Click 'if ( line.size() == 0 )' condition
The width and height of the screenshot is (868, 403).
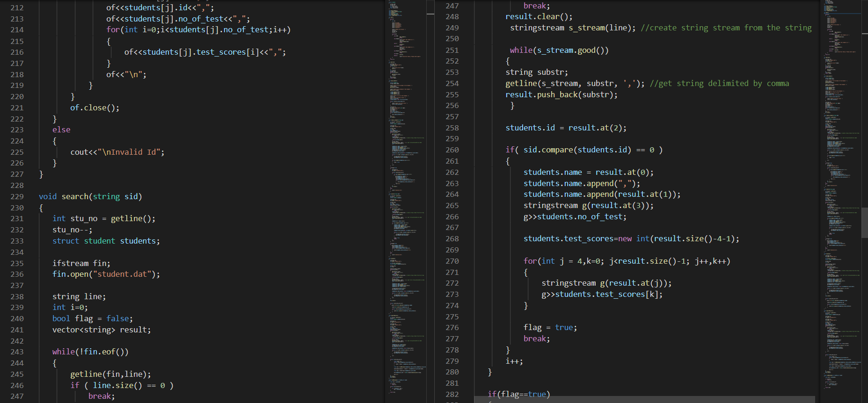[x=122, y=385]
